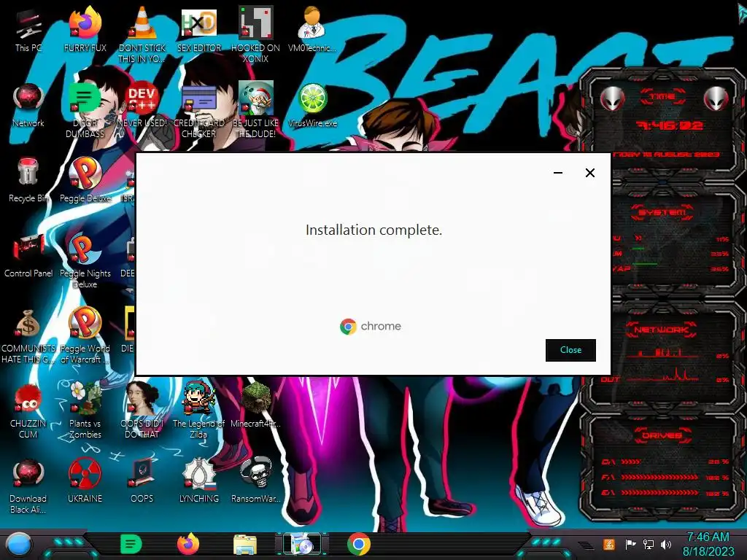Viewport: 747px width, 560px height.
Task: Open the green document app on taskbar
Action: (x=131, y=544)
